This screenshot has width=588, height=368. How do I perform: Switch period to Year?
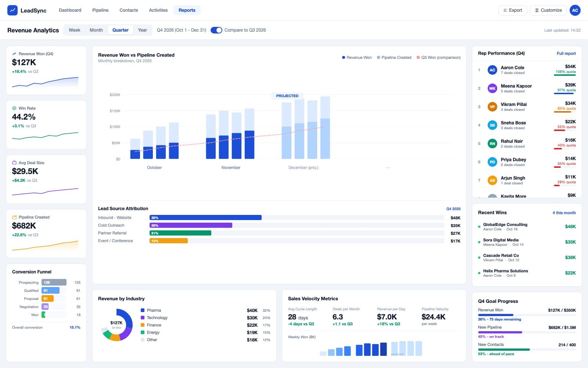click(143, 30)
